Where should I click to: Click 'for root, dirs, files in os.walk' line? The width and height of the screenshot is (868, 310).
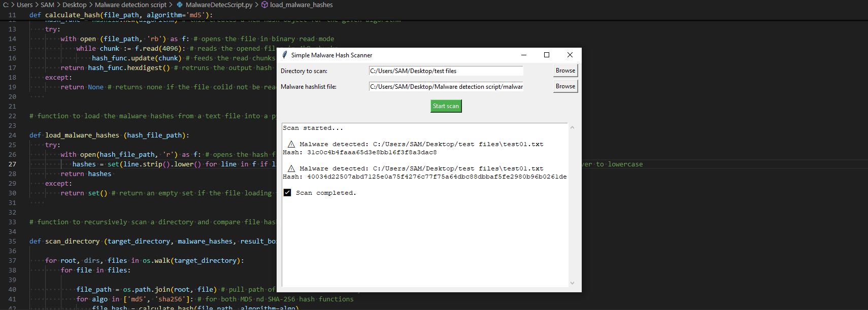[x=145, y=260]
